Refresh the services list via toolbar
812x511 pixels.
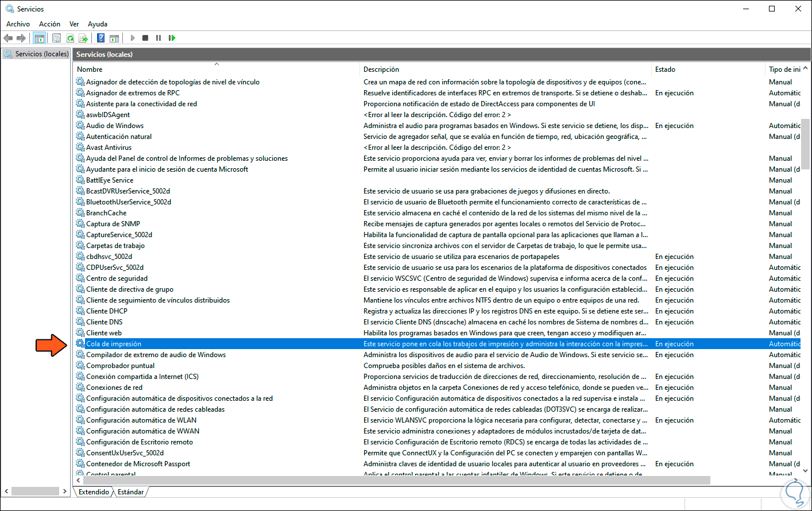70,38
